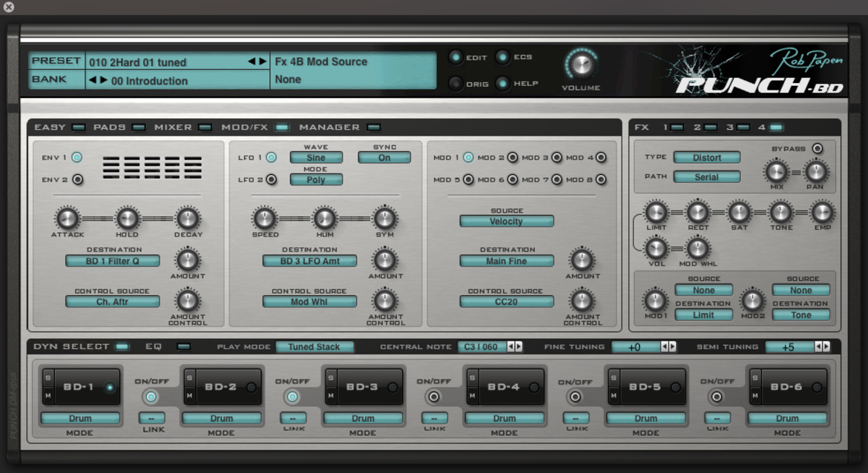Open the FX Type Distort dropdown
868x473 pixels.
(707, 158)
